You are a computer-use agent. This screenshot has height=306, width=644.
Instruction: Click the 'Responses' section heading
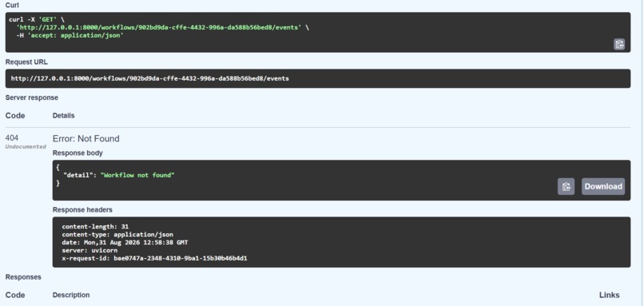coord(23,277)
